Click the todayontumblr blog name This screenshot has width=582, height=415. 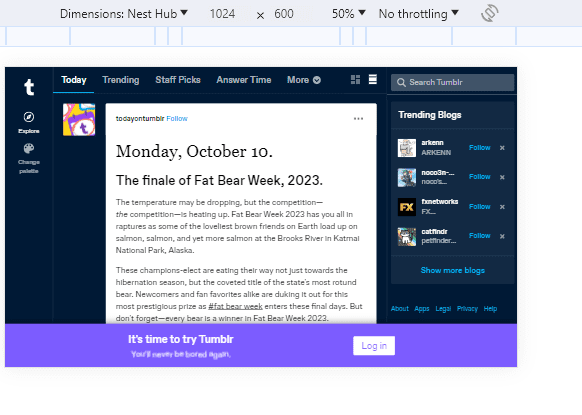click(x=140, y=118)
